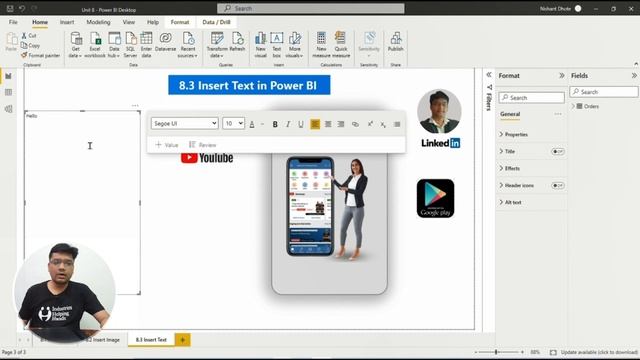Click the Format pane search box
The image size is (640, 360).
(x=531, y=98)
